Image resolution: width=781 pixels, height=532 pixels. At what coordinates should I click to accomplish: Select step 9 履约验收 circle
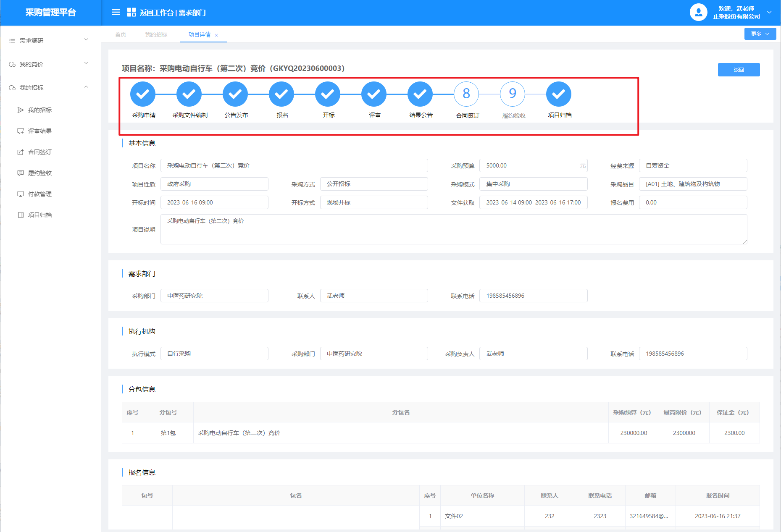pyautogui.click(x=513, y=94)
